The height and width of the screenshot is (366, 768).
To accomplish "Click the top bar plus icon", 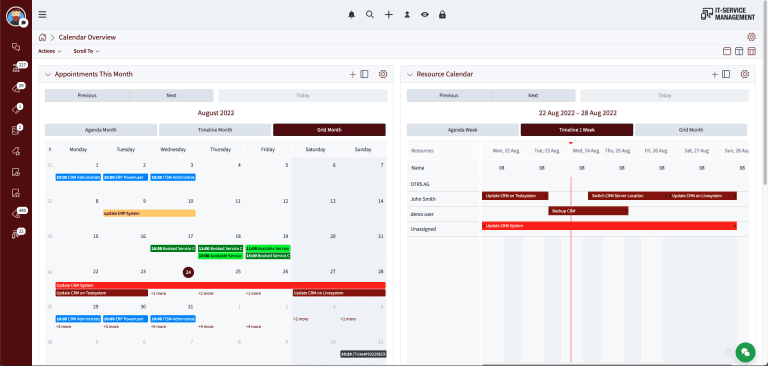I will click(x=388, y=15).
